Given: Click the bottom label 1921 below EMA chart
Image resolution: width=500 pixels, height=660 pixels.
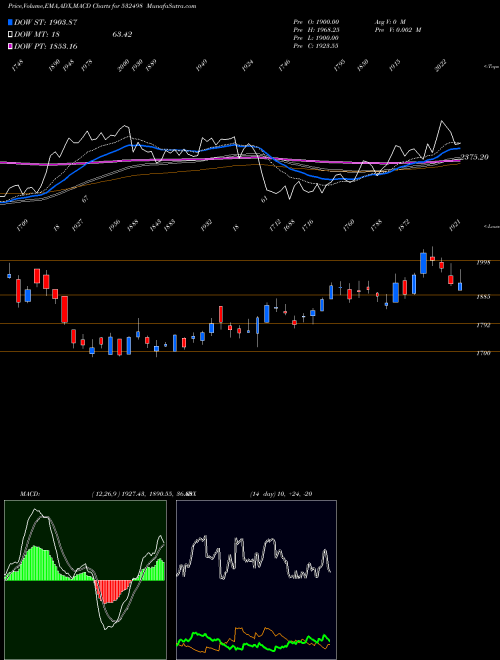Looking at the screenshot, I should pyautogui.click(x=456, y=225).
